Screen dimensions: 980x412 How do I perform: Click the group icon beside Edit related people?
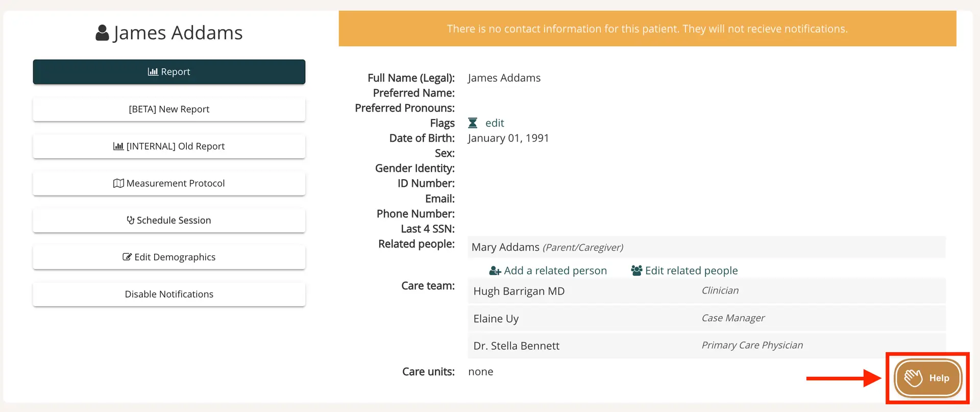636,271
